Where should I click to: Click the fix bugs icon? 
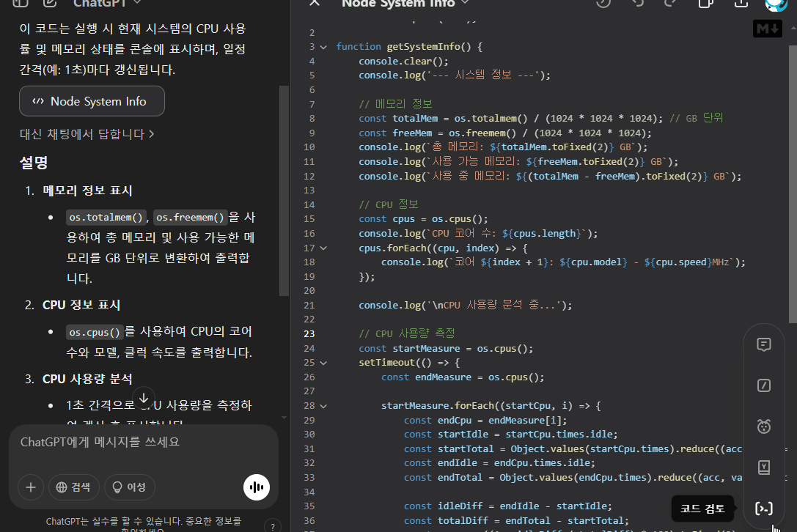tap(764, 426)
